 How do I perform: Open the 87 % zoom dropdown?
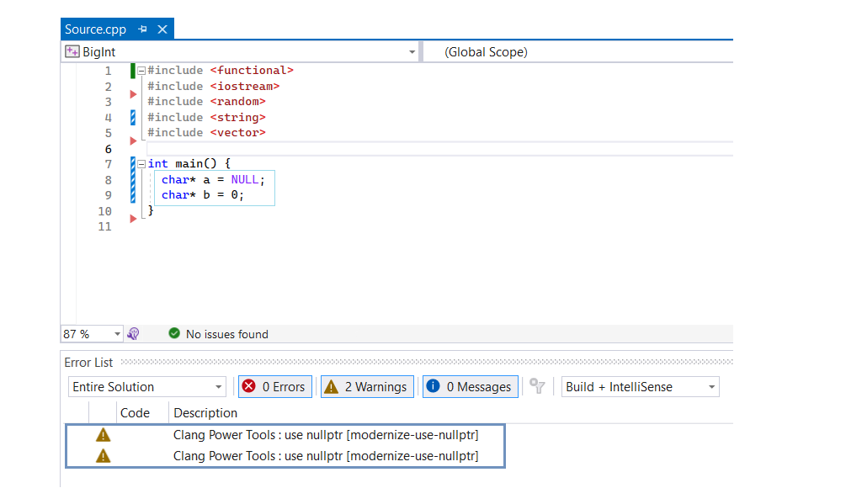[116, 334]
